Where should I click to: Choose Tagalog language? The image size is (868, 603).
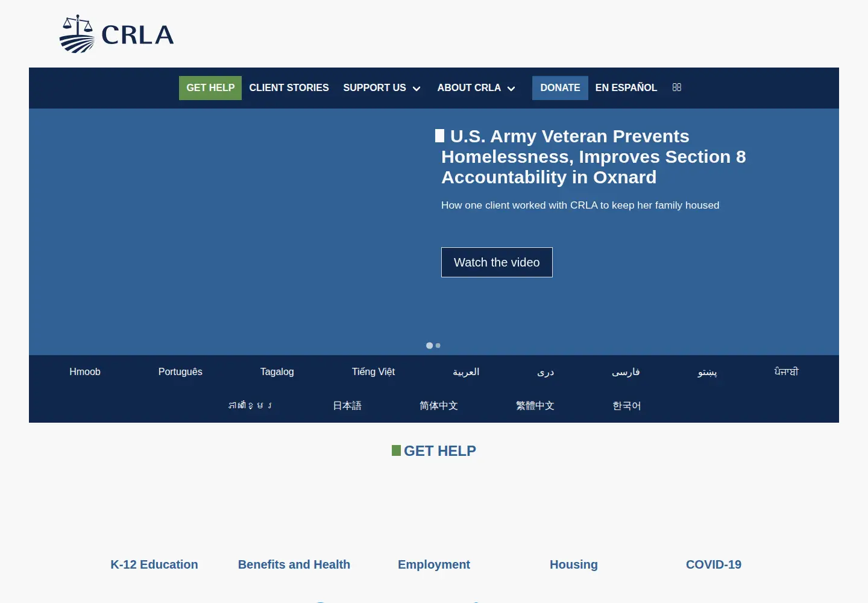tap(277, 372)
